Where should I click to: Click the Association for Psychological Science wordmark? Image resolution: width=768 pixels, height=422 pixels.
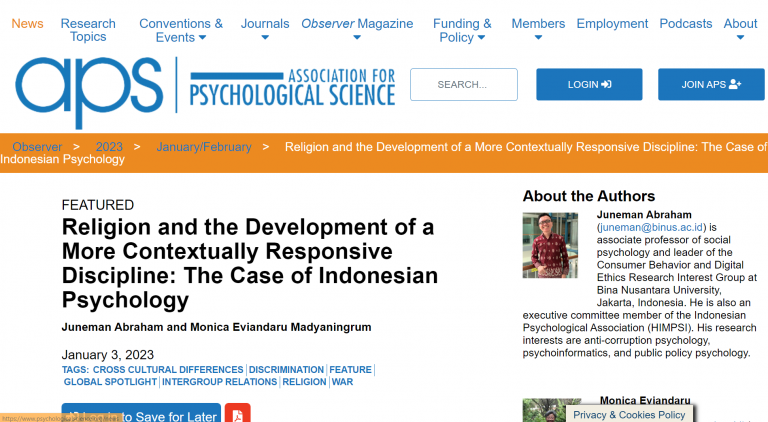coord(292,87)
